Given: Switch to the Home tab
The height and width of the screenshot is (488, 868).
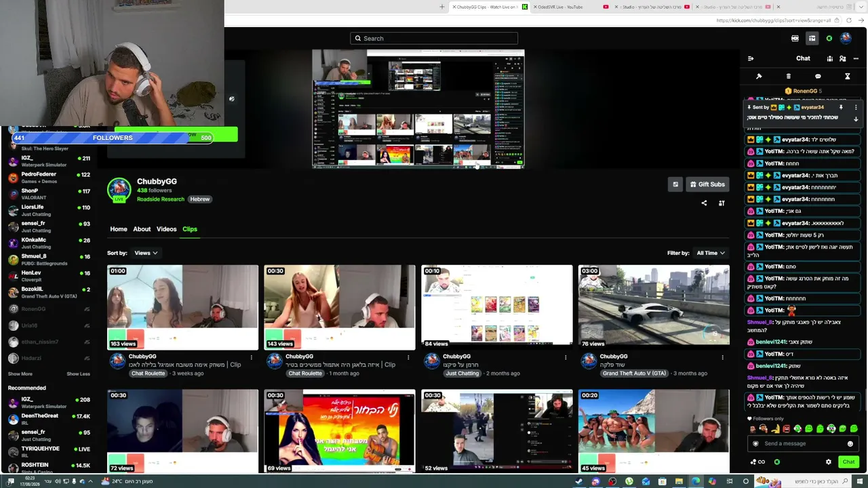Looking at the screenshot, I should pos(119,229).
